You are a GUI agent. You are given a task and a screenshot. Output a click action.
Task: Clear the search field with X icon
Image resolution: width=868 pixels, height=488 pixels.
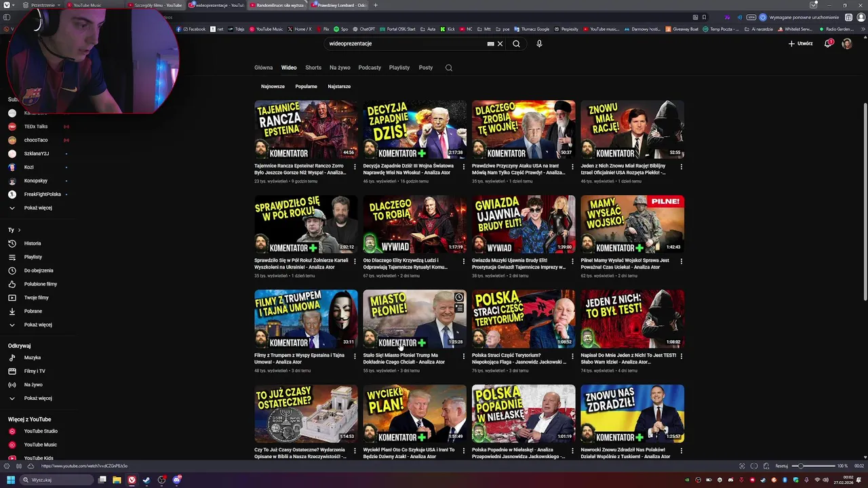tap(500, 43)
